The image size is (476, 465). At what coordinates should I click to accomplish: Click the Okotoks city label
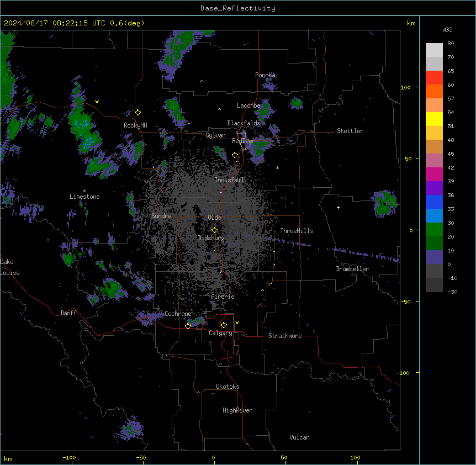(x=228, y=387)
